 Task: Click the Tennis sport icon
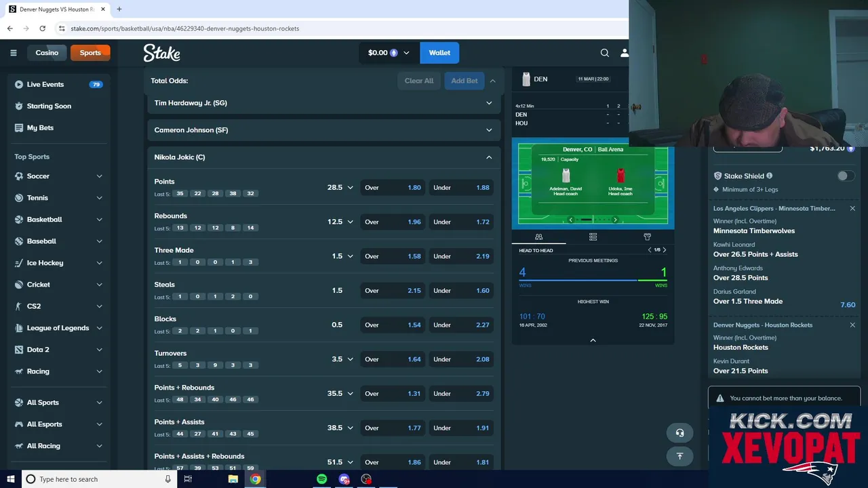(x=19, y=198)
